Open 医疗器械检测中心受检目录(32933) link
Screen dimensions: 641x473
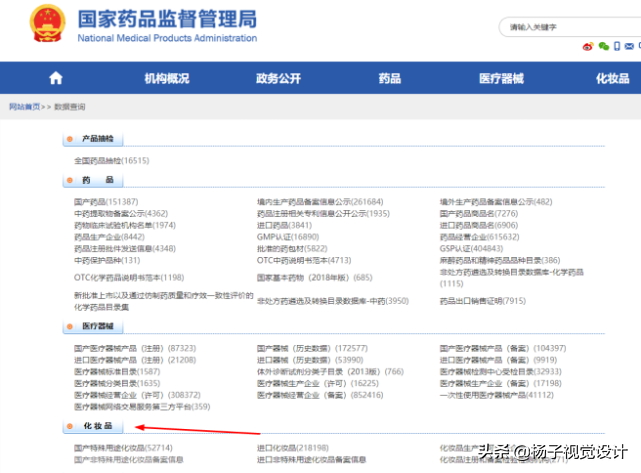500,372
